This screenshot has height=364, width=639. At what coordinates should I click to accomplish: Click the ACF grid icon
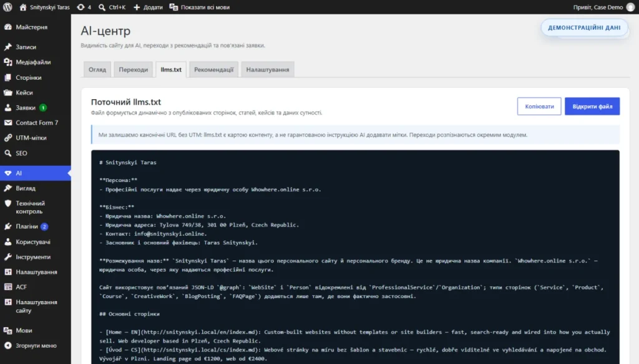tap(7, 287)
